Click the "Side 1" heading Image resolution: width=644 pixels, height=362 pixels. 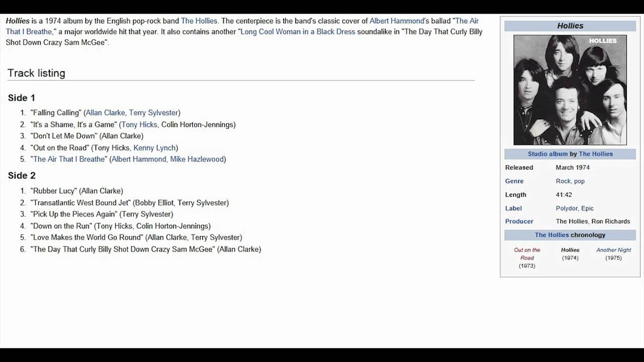point(22,98)
